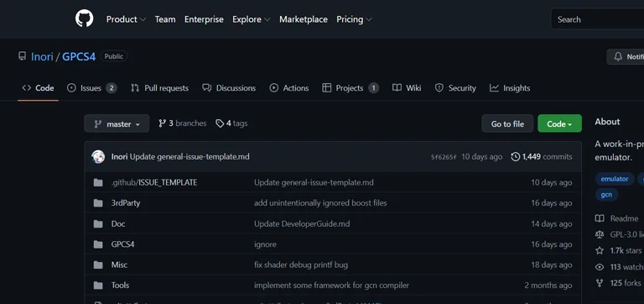Click the Issues circle-dot icon
The height and width of the screenshot is (304, 644).
pyautogui.click(x=71, y=87)
